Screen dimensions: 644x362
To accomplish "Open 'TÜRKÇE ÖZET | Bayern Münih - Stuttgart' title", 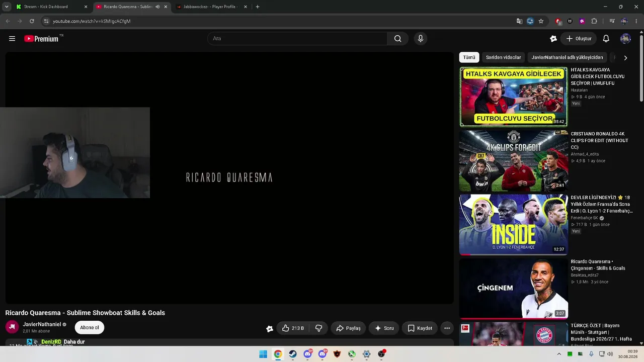I will click(601, 332).
